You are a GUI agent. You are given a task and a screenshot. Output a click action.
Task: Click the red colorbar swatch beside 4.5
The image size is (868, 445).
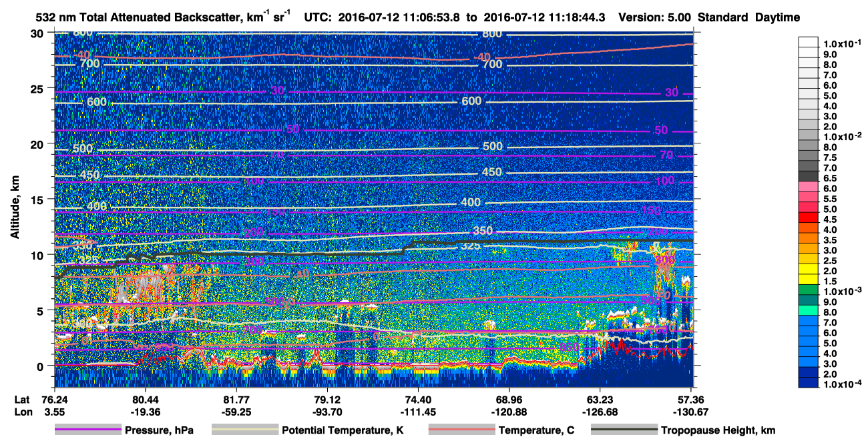(809, 217)
